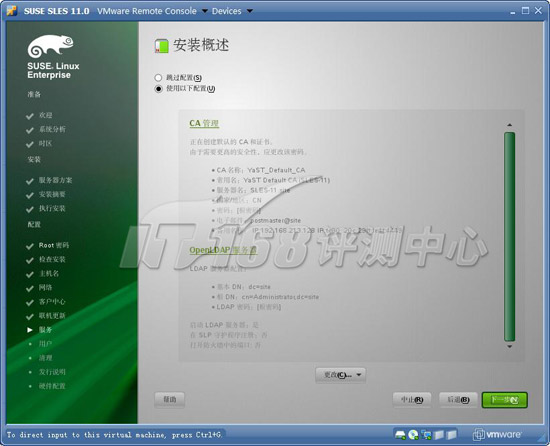This screenshot has width=550, height=446.
Task: Click the installation overview icon beside the heading
Action: pyautogui.click(x=161, y=46)
